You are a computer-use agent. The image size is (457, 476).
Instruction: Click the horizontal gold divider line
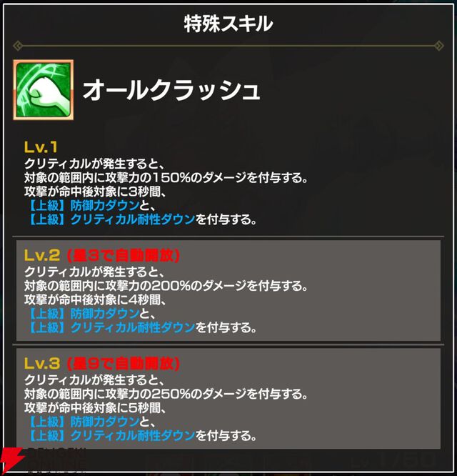coord(228,46)
